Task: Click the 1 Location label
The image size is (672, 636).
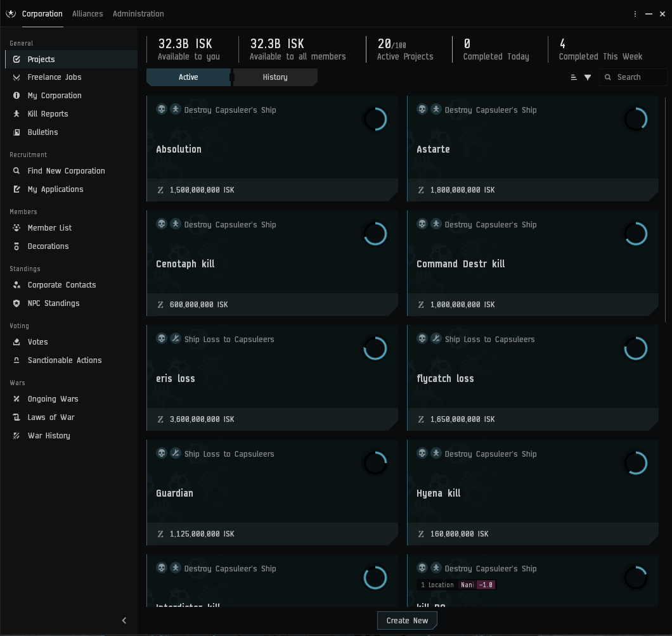Action: [437, 585]
